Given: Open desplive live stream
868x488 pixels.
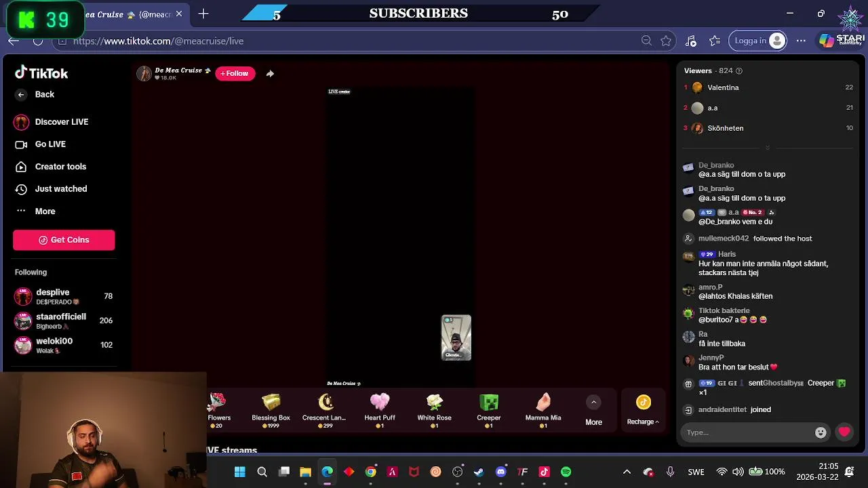Looking at the screenshot, I should [64, 296].
